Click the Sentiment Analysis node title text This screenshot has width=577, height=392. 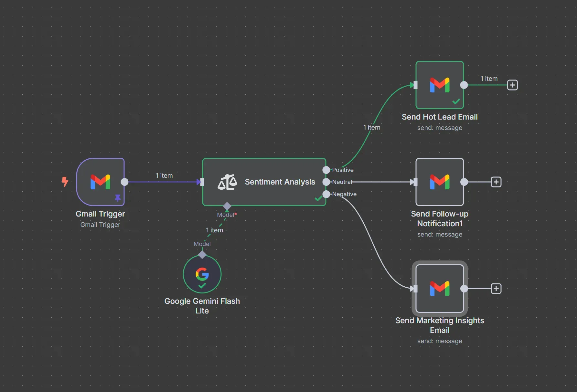(x=280, y=182)
